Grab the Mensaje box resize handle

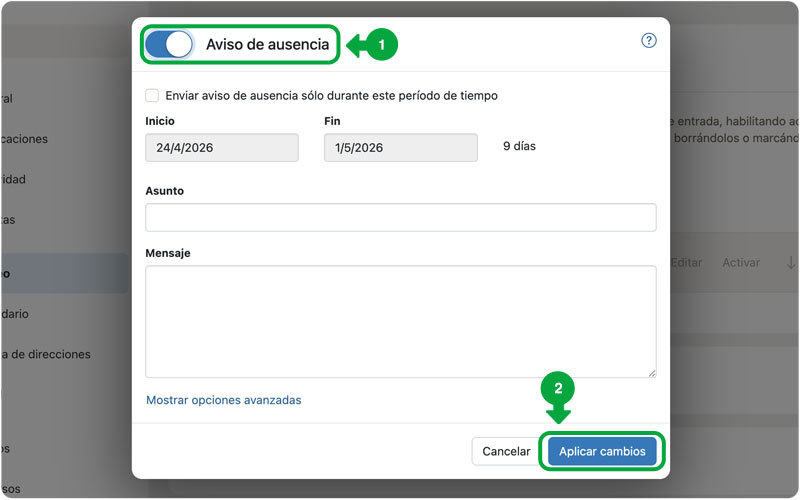coord(651,372)
